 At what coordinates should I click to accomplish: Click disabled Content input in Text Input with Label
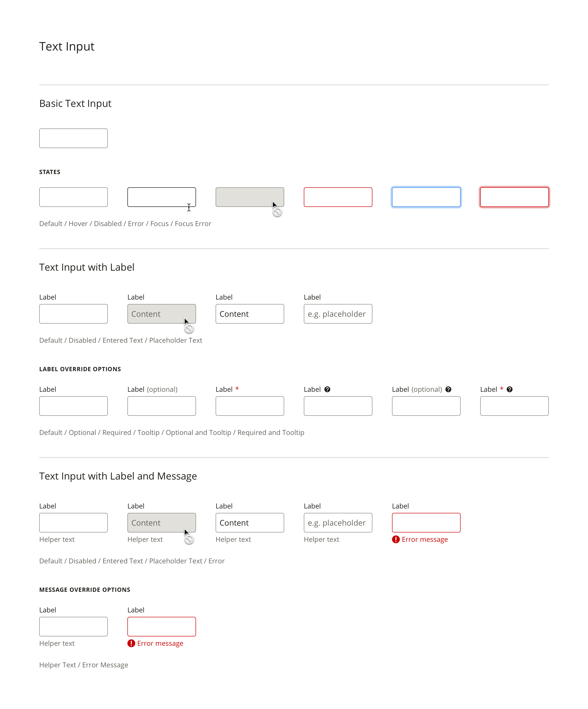coord(162,314)
